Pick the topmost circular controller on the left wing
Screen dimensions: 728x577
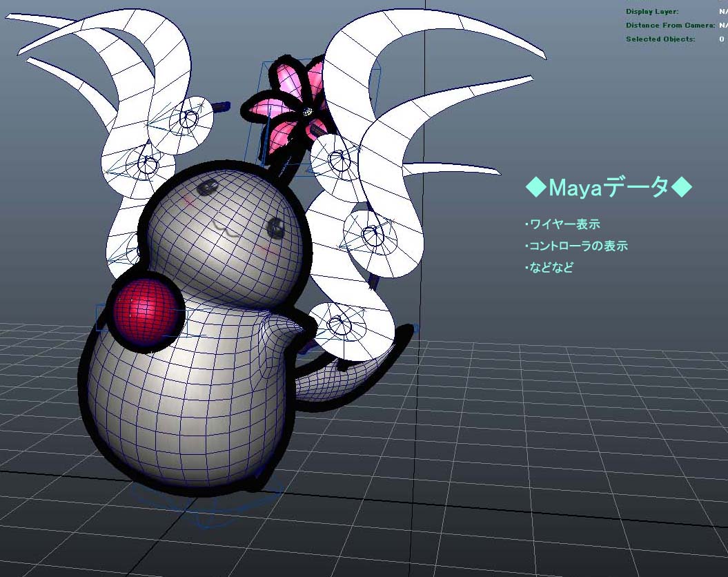coord(189,118)
